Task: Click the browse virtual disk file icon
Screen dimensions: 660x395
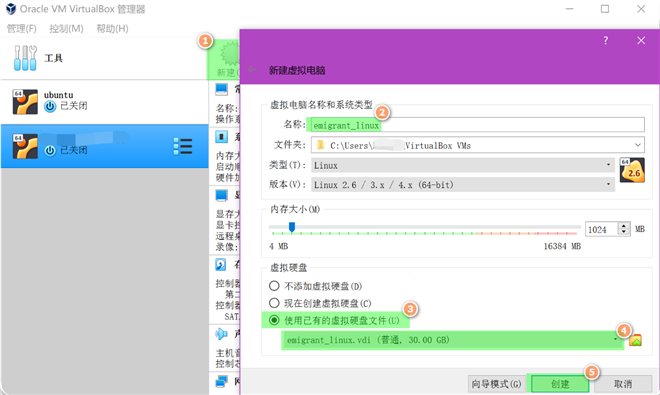Action: [x=635, y=340]
